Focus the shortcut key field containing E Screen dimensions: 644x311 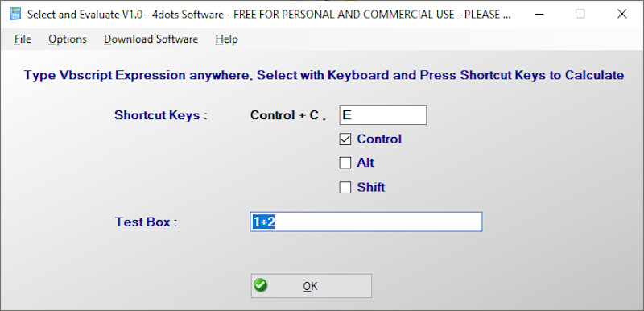coord(383,115)
